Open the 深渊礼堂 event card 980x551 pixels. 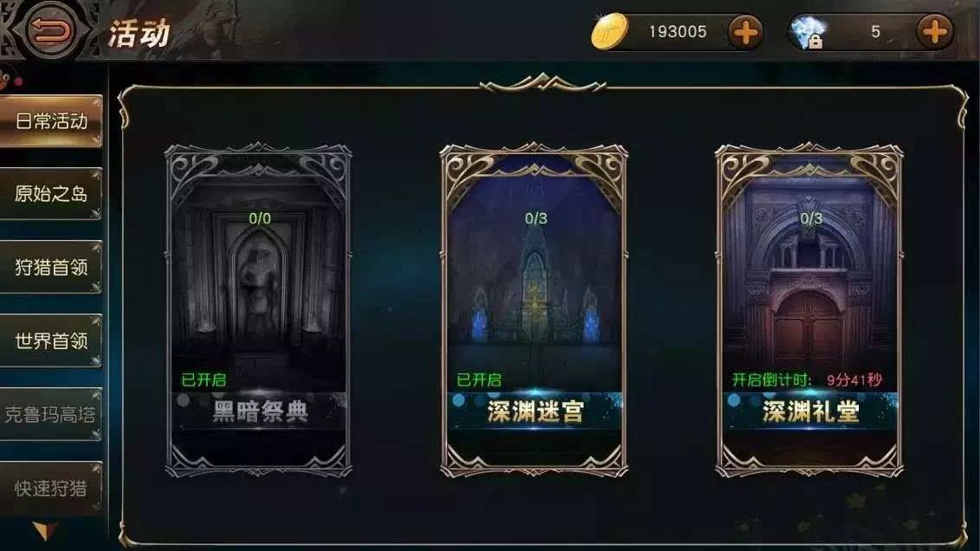(809, 310)
